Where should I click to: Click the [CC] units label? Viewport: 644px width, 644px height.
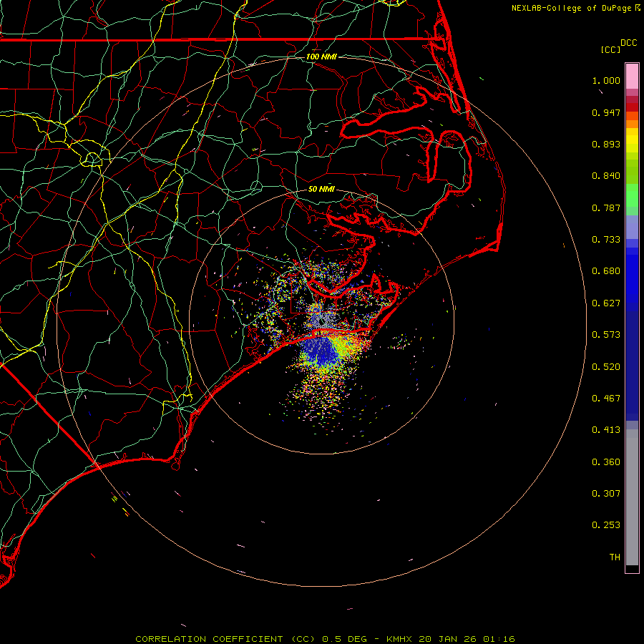tap(611, 49)
